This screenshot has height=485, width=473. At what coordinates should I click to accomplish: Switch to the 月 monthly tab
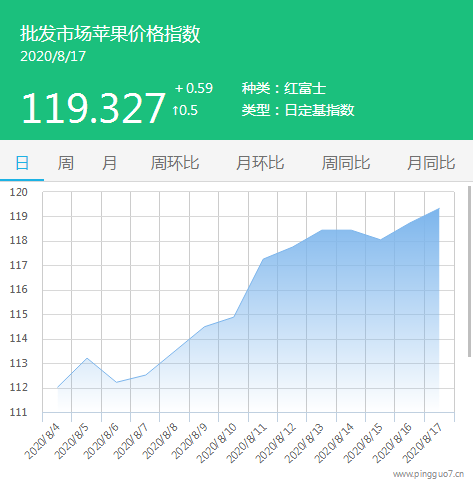[x=110, y=163]
